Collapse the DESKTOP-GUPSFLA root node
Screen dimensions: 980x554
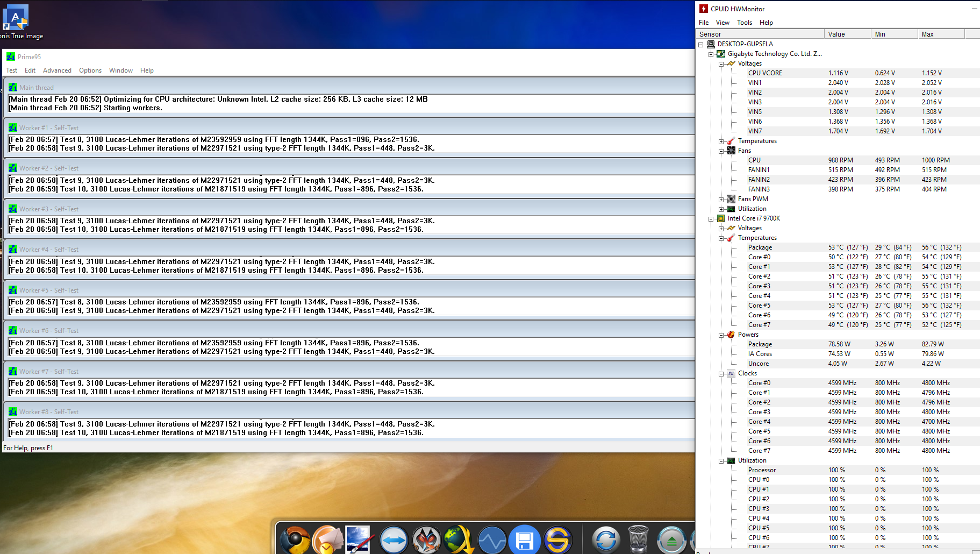pos(701,45)
